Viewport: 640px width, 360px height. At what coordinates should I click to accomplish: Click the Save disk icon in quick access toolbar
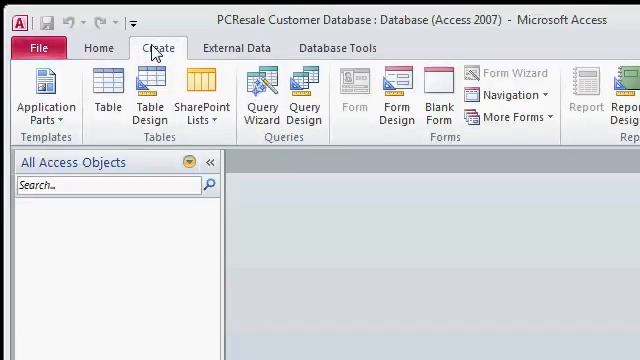click(47, 23)
